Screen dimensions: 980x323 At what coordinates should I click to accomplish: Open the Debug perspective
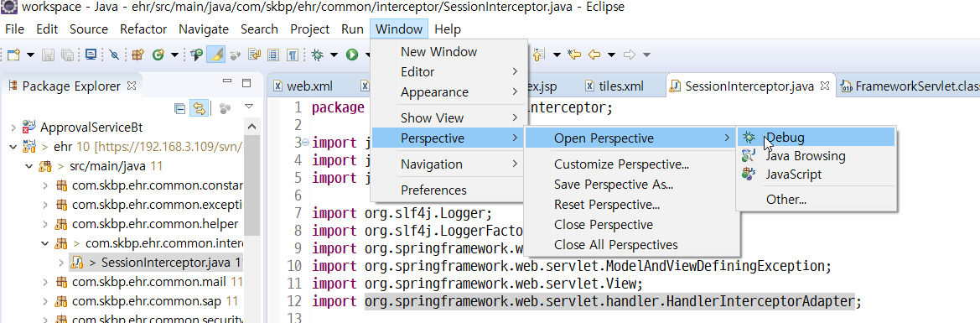(817, 138)
